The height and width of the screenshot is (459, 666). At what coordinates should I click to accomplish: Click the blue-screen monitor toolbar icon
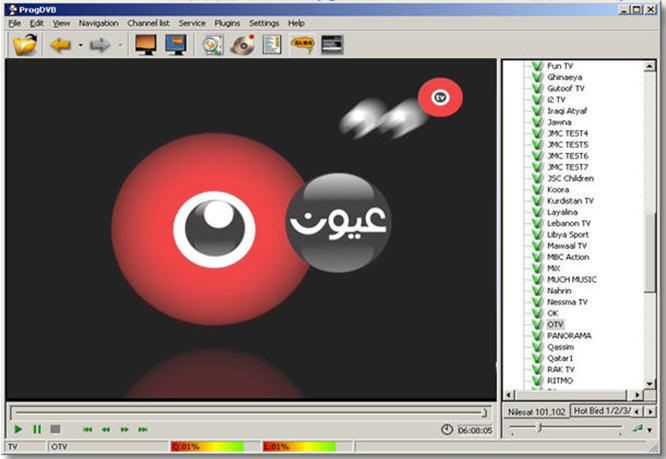pyautogui.click(x=176, y=45)
